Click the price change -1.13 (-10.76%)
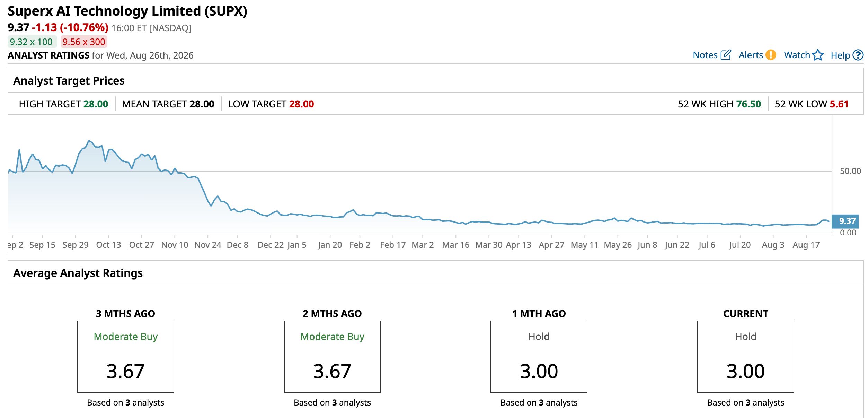 (70, 27)
